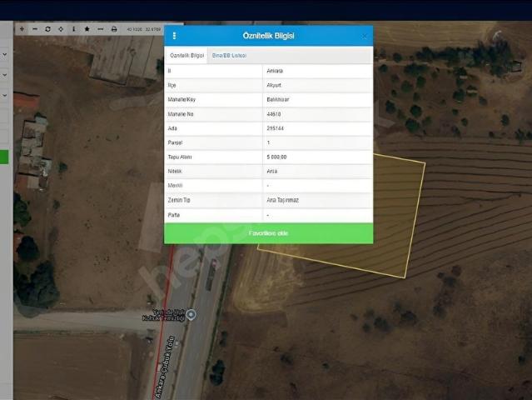
Task: Click the green button on the left sidebar
Action: tap(4, 157)
